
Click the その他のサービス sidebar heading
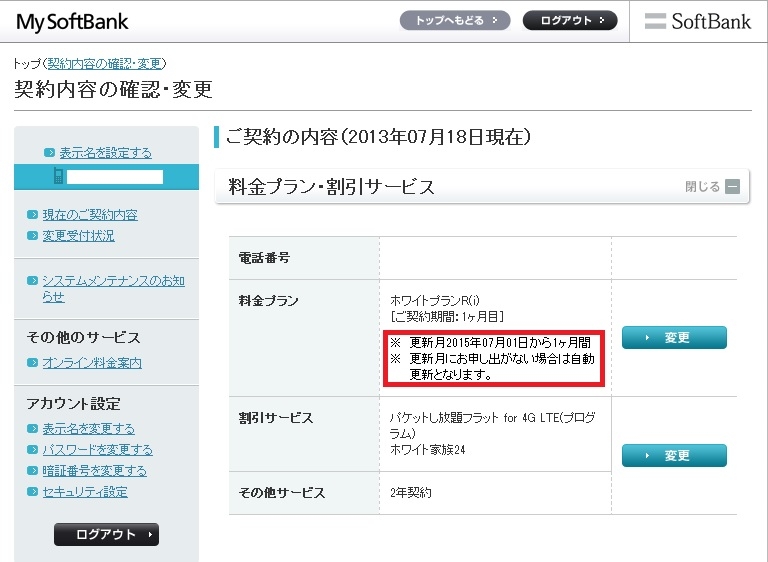83,337
